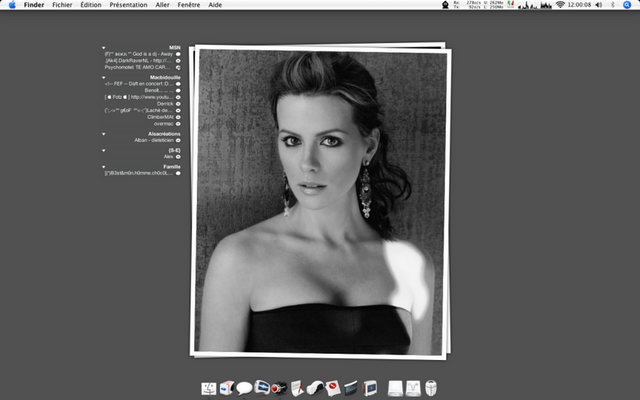The height and width of the screenshot is (400, 640).
Task: Open Finder from the Dock
Action: pyautogui.click(x=209, y=388)
